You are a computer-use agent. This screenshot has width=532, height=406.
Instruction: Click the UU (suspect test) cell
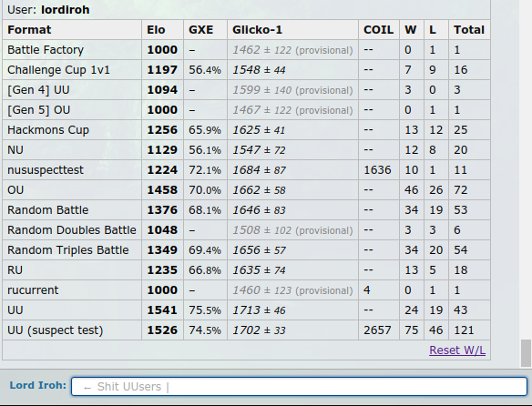[72, 330]
